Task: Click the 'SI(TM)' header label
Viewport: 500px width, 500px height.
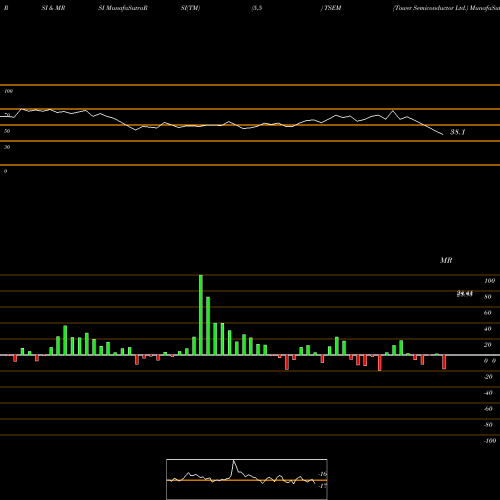Action: pos(190,8)
